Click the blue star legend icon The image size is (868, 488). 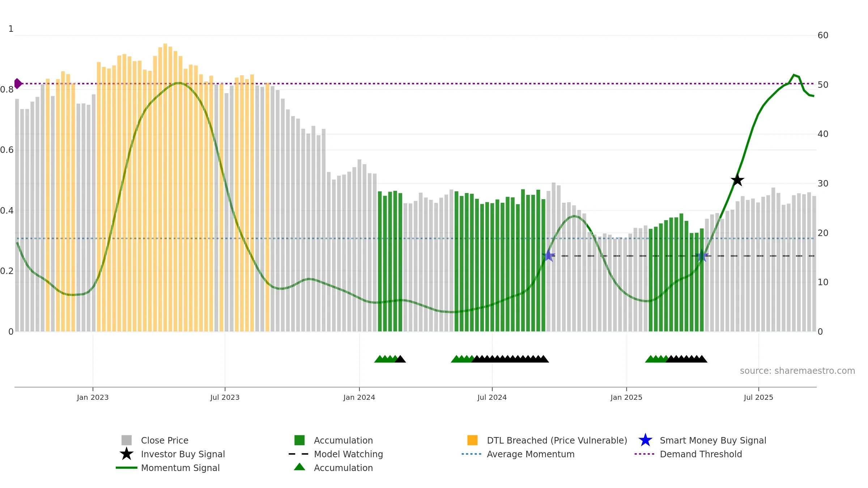[645, 440]
